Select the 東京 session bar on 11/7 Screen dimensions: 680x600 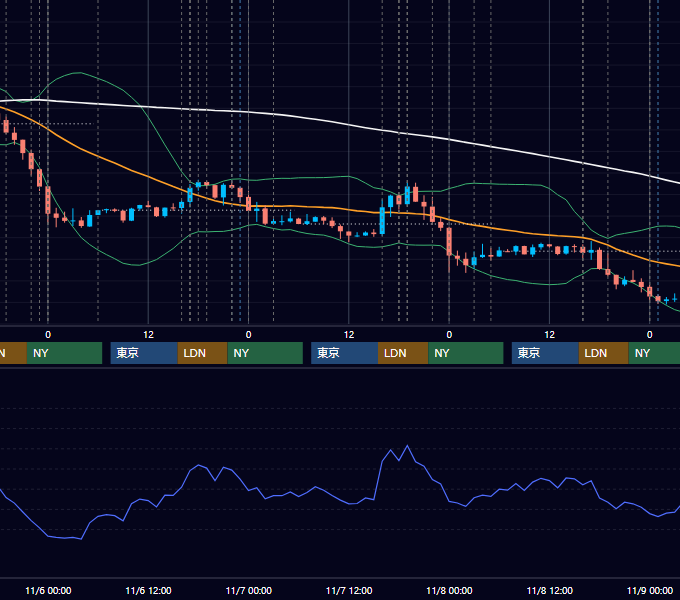pos(344,353)
